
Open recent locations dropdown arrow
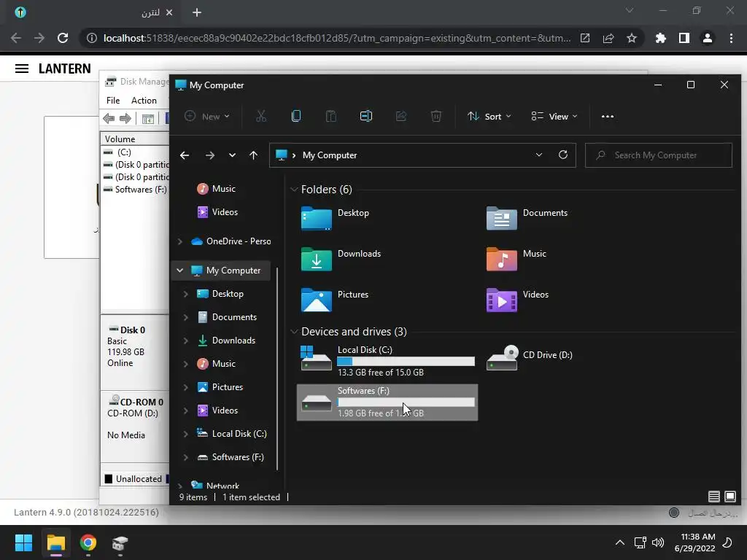232,155
